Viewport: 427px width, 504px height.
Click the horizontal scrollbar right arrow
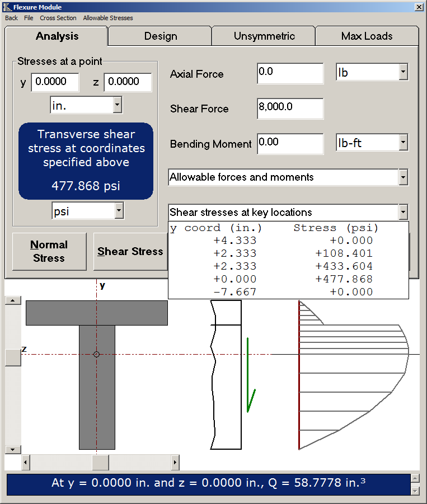[x=175, y=463]
